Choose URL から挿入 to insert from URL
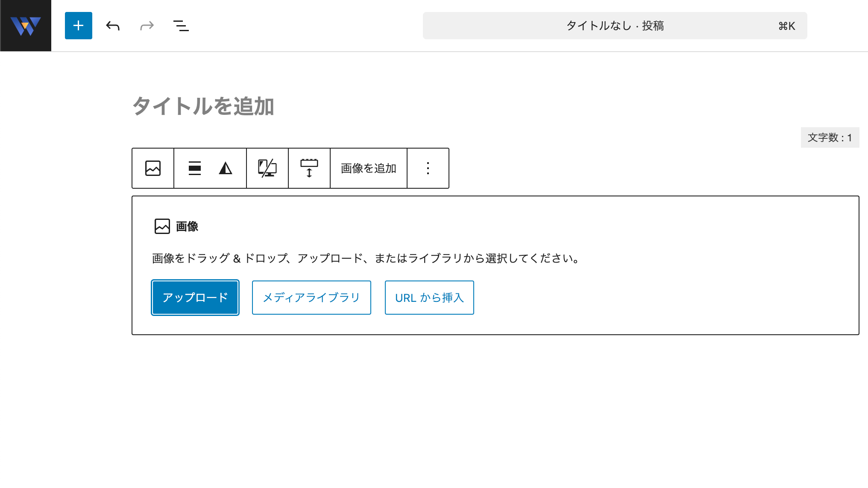868x488 pixels. (429, 298)
